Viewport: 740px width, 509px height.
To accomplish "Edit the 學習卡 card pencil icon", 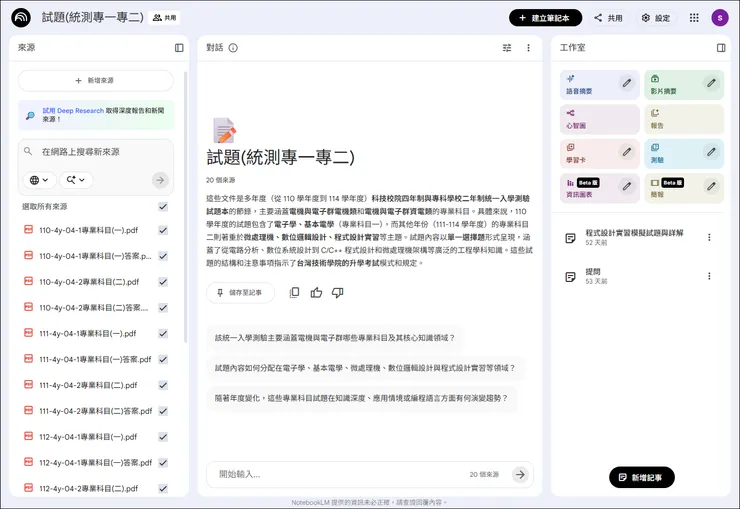I will [x=627, y=152].
